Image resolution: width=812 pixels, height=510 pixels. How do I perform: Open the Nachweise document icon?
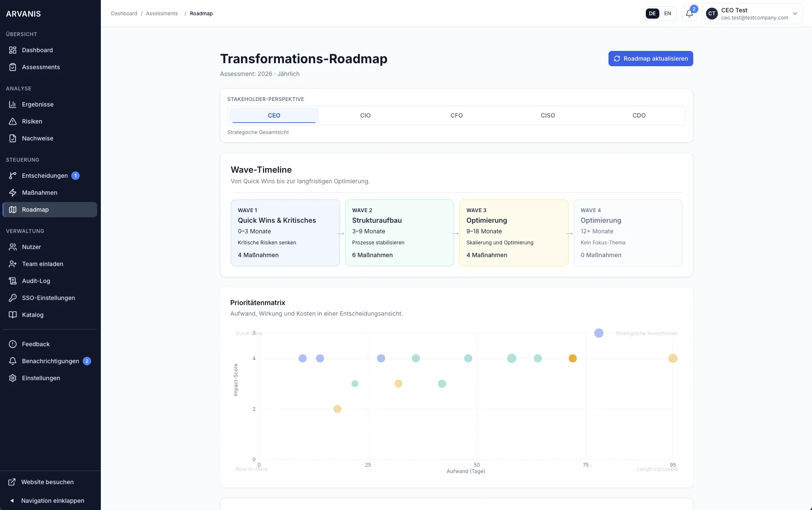pos(13,138)
